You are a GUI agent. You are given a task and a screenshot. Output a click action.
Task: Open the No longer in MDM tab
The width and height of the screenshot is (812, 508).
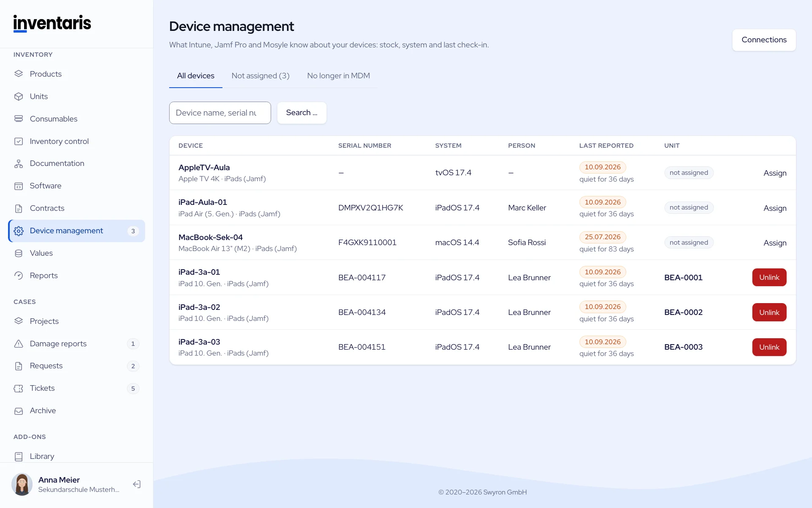click(x=338, y=76)
